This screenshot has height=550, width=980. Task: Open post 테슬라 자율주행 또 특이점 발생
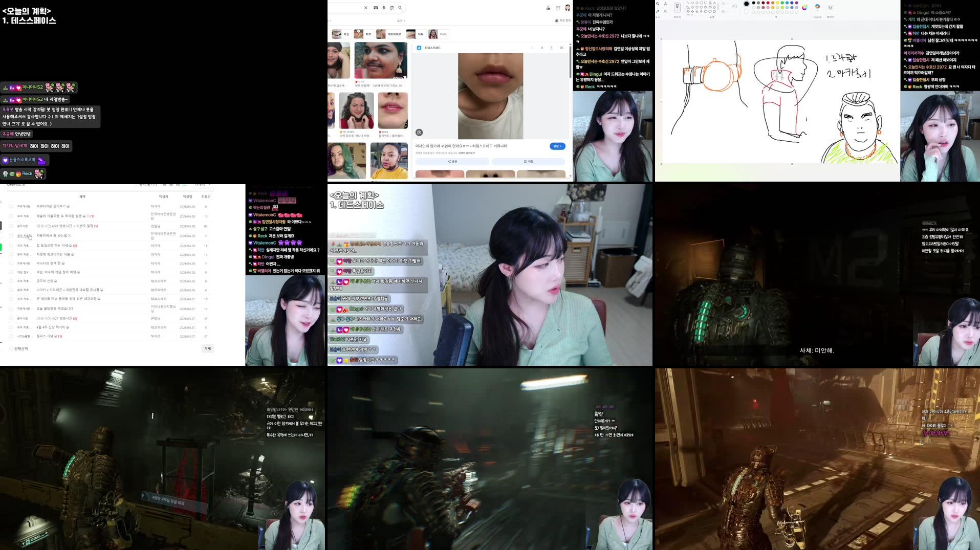60,216
